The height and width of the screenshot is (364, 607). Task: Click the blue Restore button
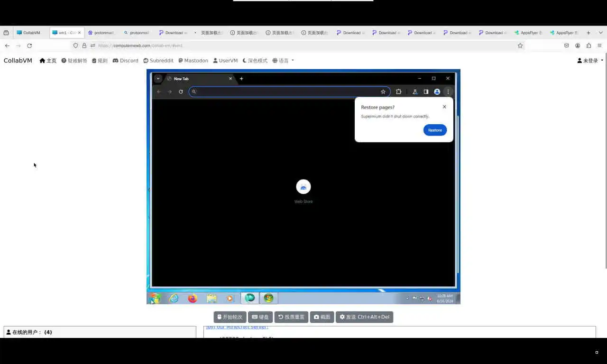(x=435, y=130)
